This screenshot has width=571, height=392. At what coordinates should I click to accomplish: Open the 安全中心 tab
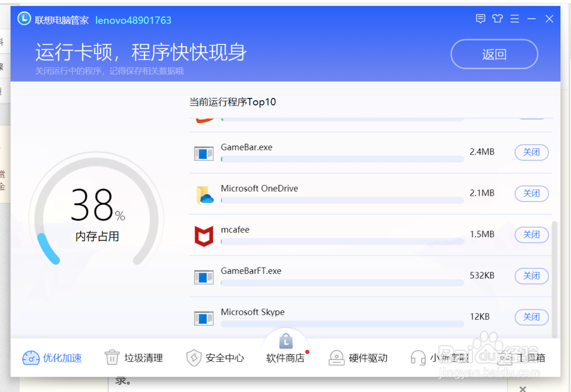point(215,358)
